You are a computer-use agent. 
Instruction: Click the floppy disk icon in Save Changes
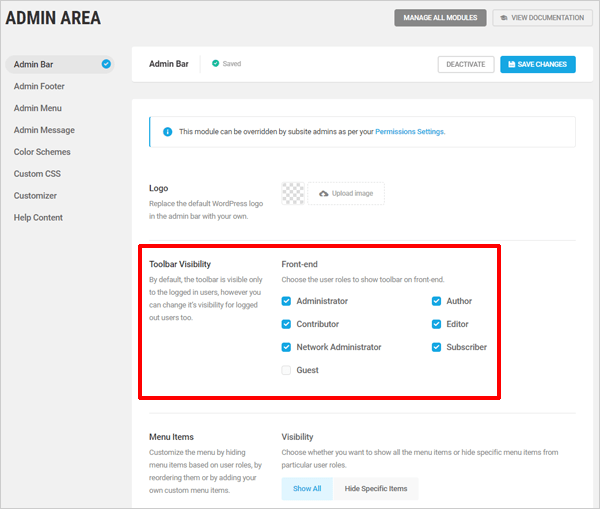click(512, 64)
